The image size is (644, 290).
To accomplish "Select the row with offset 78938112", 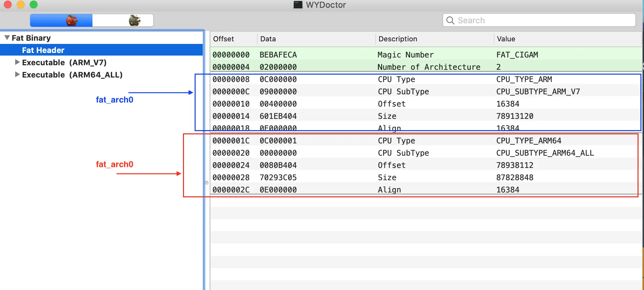I will pos(426,165).
